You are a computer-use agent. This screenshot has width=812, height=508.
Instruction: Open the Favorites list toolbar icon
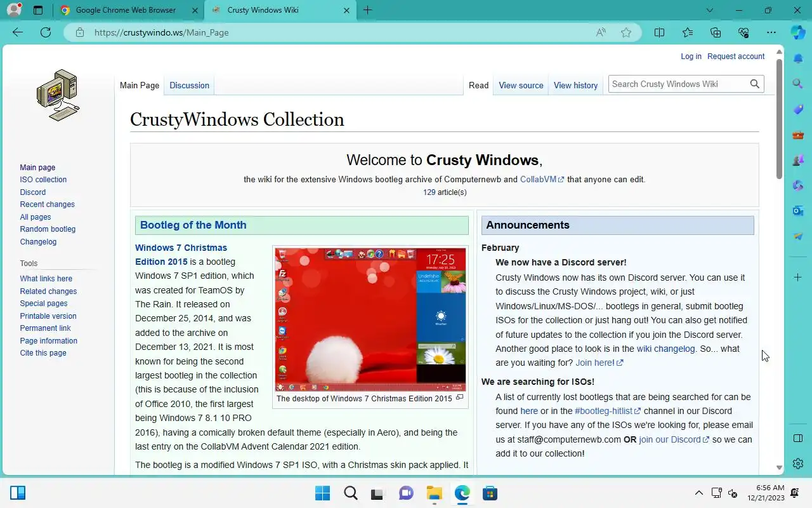click(x=688, y=32)
